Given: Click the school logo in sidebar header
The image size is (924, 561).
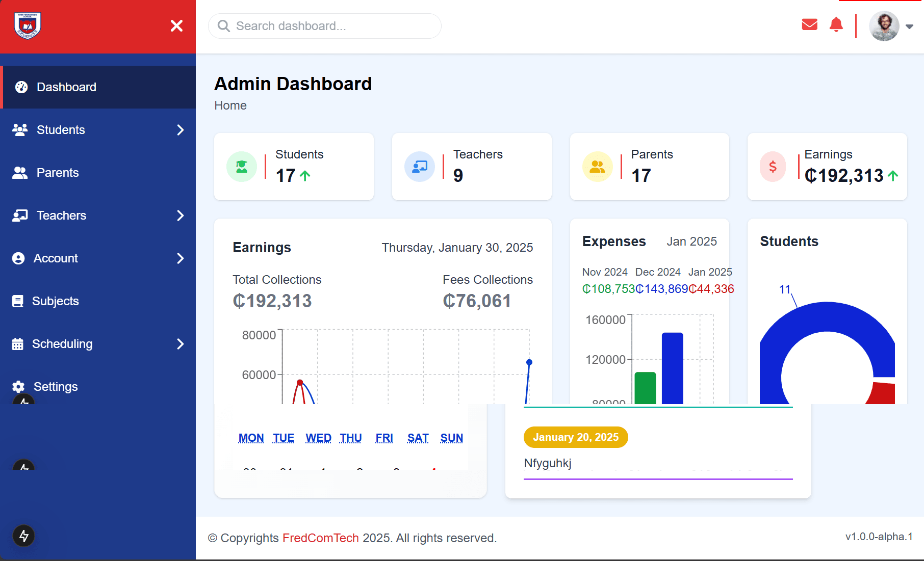Looking at the screenshot, I should point(28,25).
